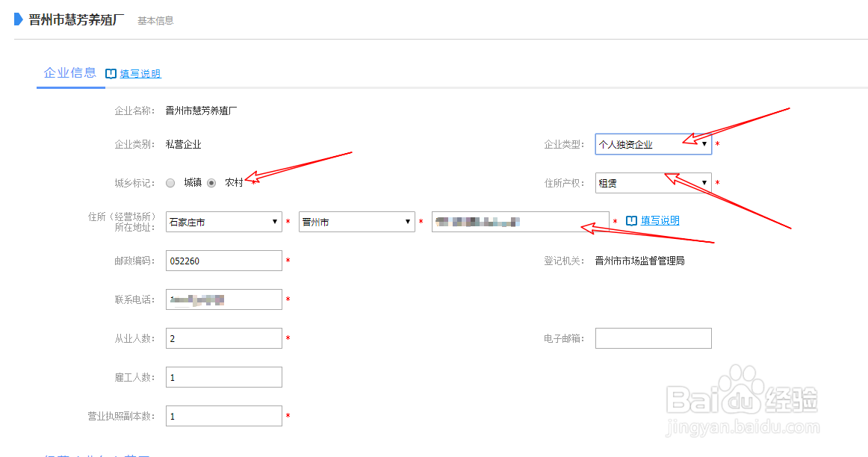The height and width of the screenshot is (457, 868).
Task: Click the 从业人数 input field
Action: (223, 338)
